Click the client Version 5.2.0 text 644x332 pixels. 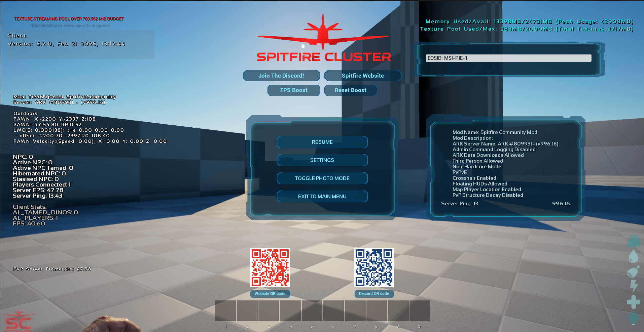point(66,44)
